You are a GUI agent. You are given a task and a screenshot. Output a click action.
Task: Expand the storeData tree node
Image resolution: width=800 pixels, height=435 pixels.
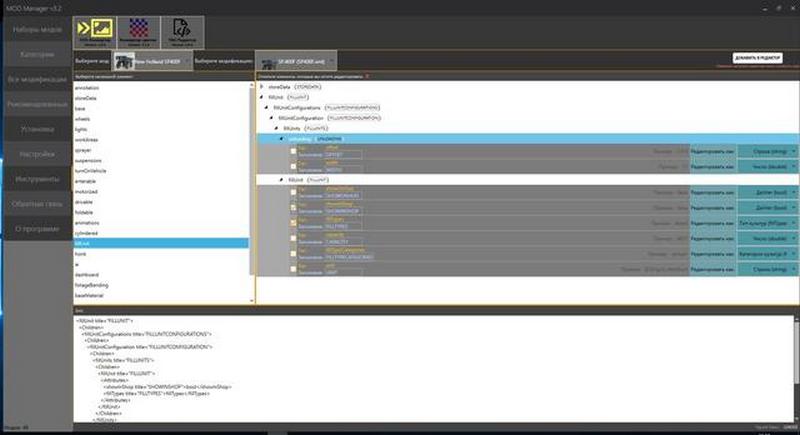[x=262, y=87]
